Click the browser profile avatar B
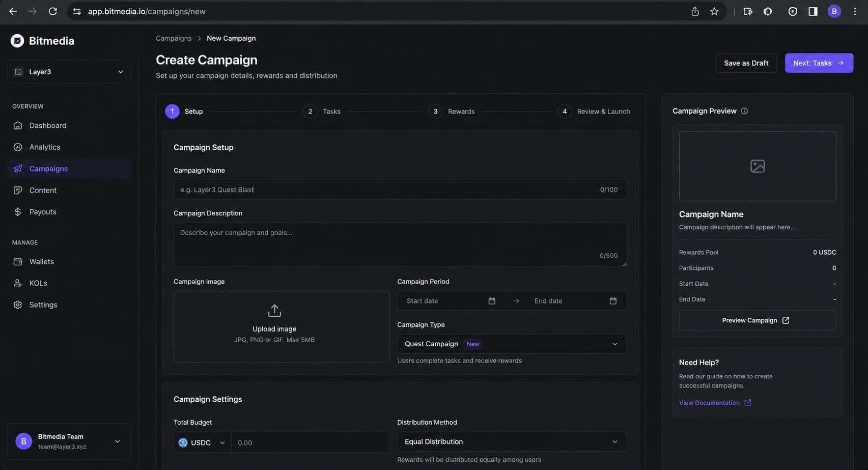The width and height of the screenshot is (868, 470). tap(834, 11)
